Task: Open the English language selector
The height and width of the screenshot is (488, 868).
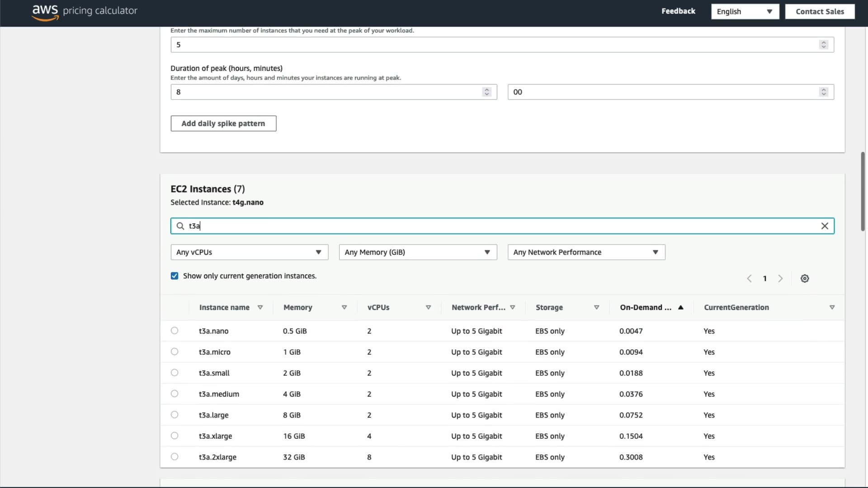Action: pyautogui.click(x=745, y=12)
